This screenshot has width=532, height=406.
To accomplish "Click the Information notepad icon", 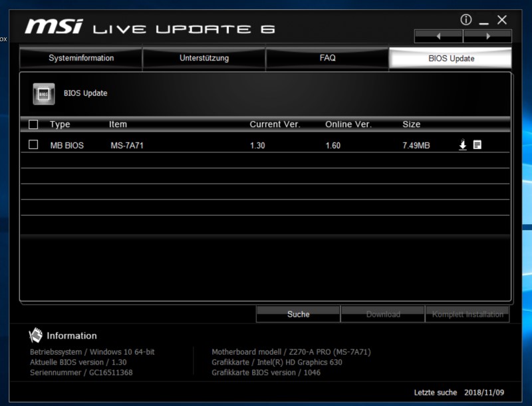I will [x=36, y=335].
